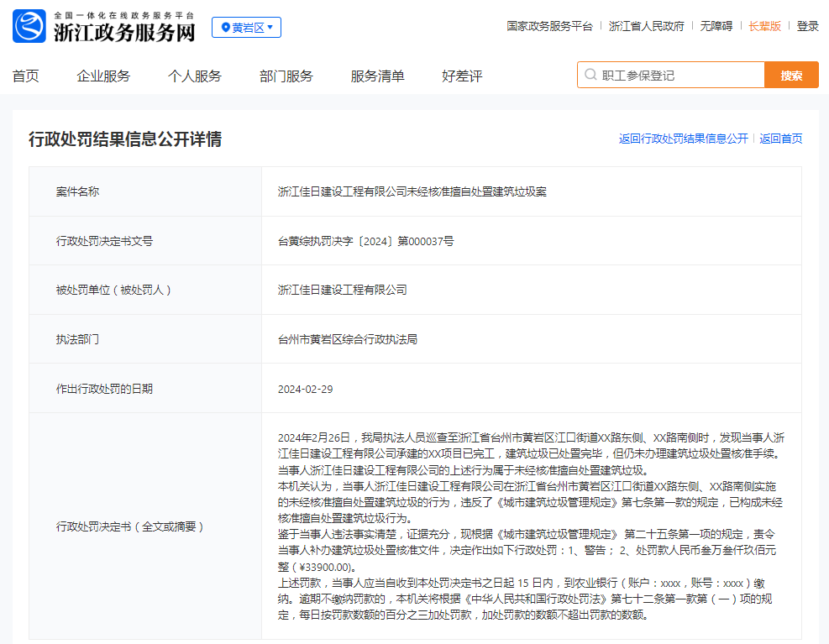
Task: Click 登录 to sign in
Action: 807,26
